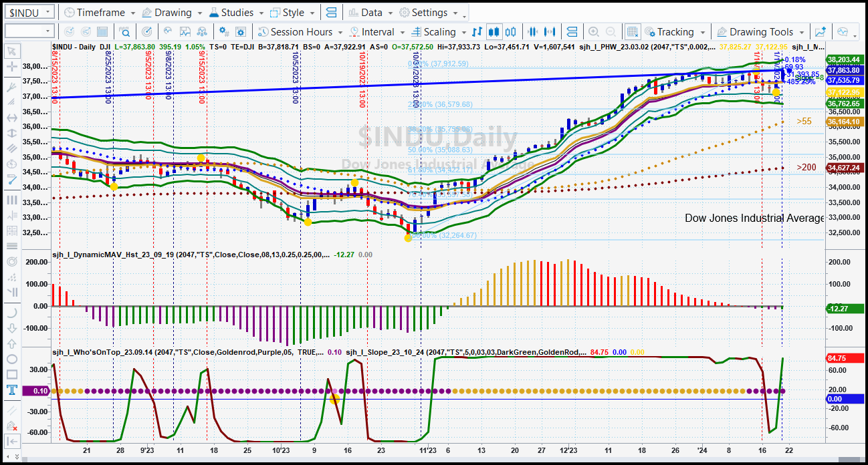The height and width of the screenshot is (465, 868).
Task: Click the zoom out magnifier
Action: (x=612, y=31)
